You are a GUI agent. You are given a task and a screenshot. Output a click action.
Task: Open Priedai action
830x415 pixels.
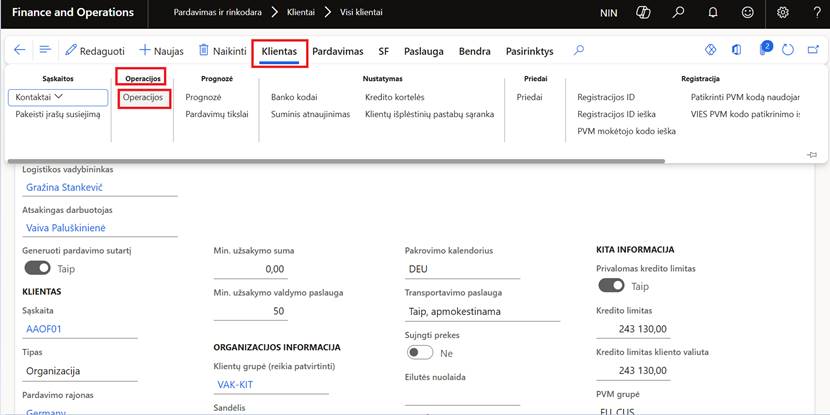(x=529, y=97)
